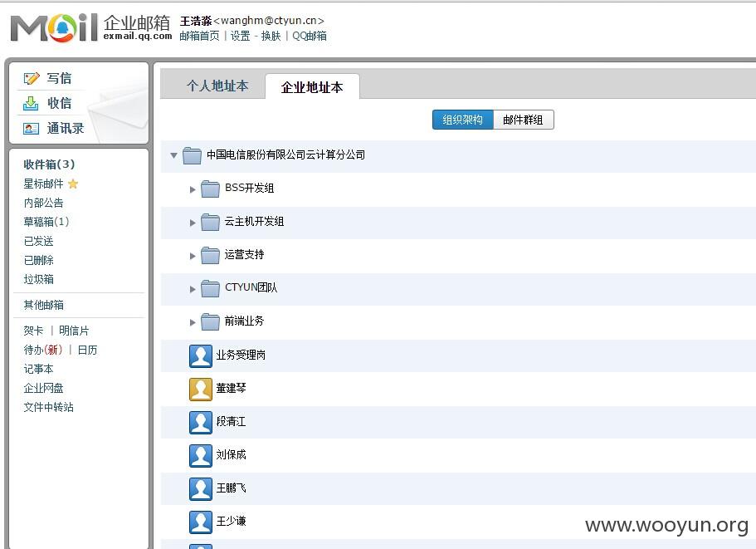Select the contact name 业务受理岗
The height and width of the screenshot is (549, 756).
(241, 355)
